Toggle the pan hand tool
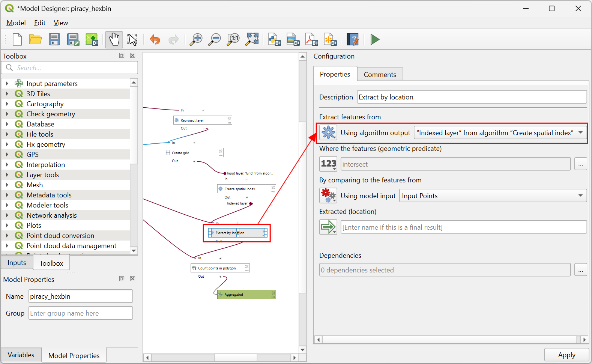Viewport: 592px width, 364px height. point(114,39)
